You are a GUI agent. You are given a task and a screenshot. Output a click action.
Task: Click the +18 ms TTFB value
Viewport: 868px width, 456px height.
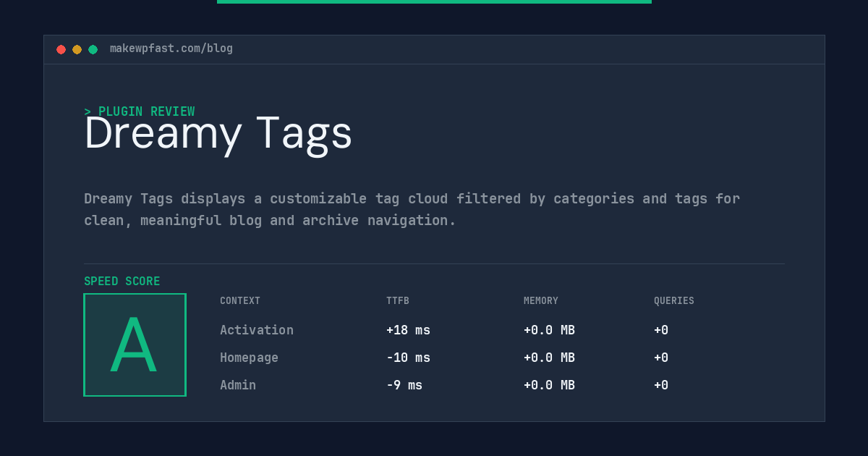[408, 330]
